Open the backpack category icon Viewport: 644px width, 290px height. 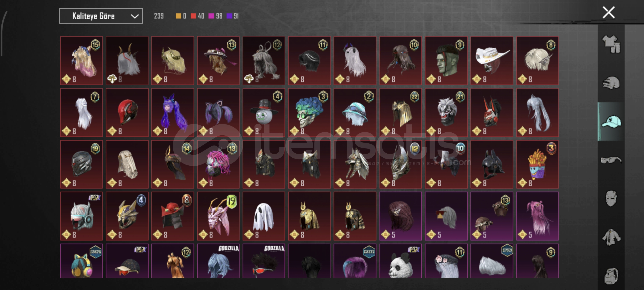[611, 276]
